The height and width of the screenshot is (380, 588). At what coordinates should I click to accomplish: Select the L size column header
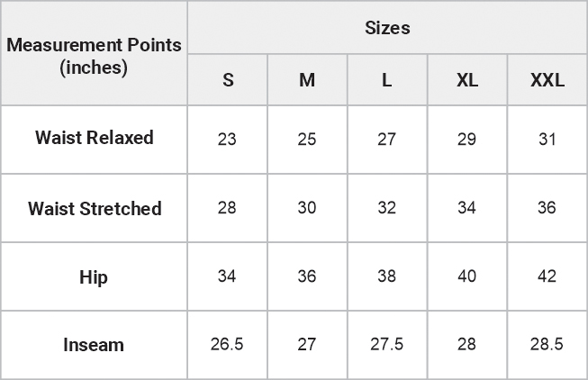coord(386,80)
